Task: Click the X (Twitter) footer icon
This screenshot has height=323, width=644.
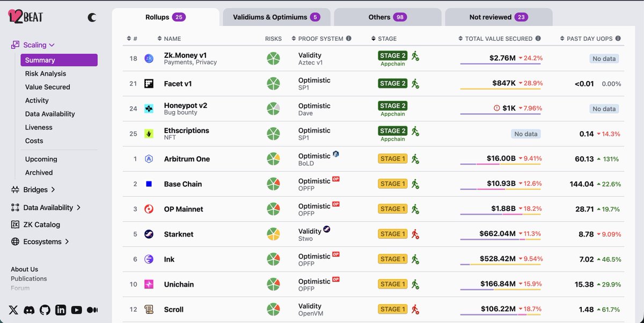Action: coord(13,310)
